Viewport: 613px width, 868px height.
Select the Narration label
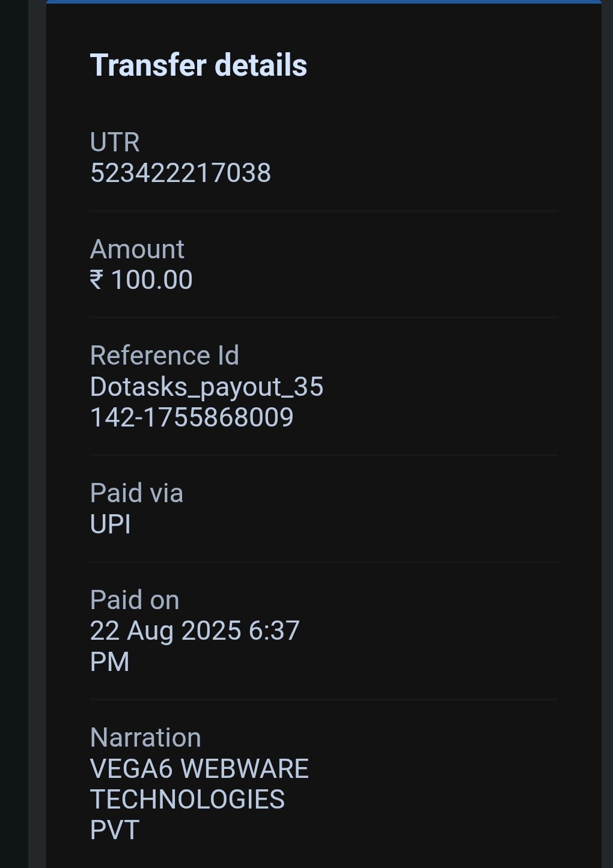coord(145,738)
